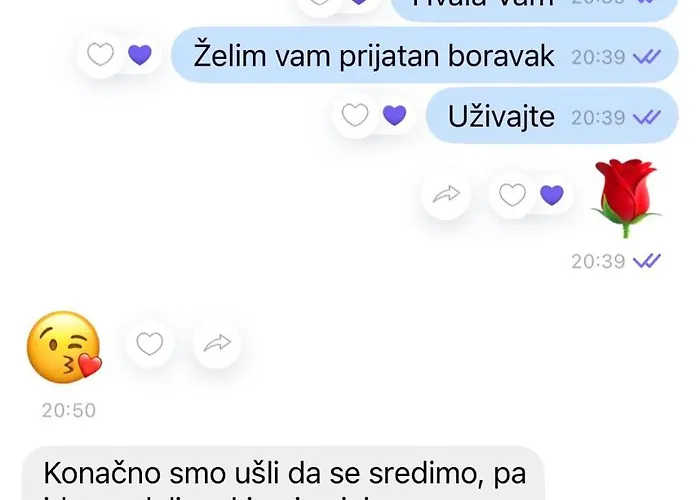
Task: Like the kissing face emoji message
Action: tap(150, 344)
